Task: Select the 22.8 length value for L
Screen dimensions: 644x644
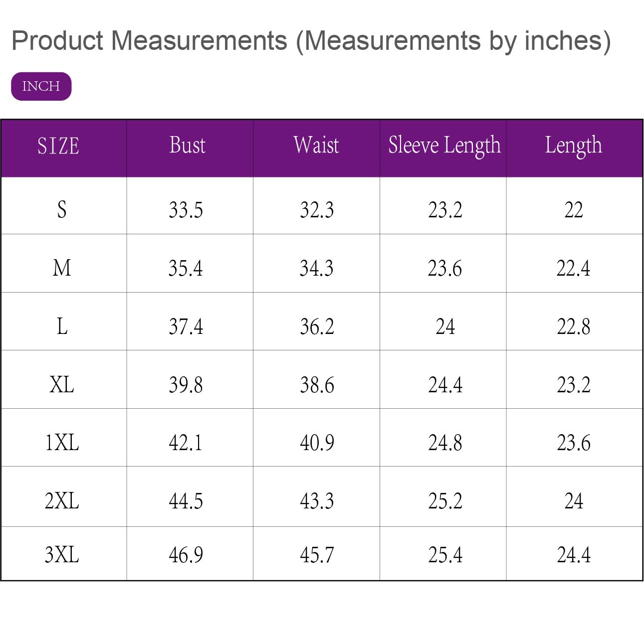Action: (574, 326)
